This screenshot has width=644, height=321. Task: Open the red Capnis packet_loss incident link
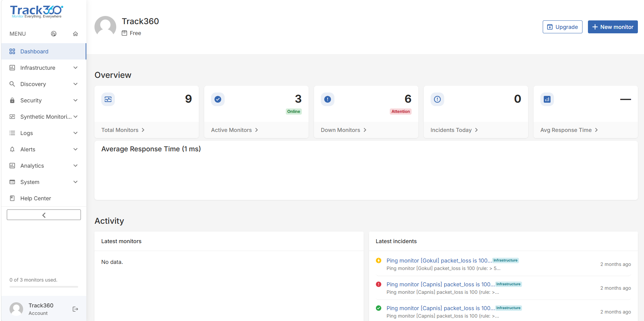coord(441,284)
